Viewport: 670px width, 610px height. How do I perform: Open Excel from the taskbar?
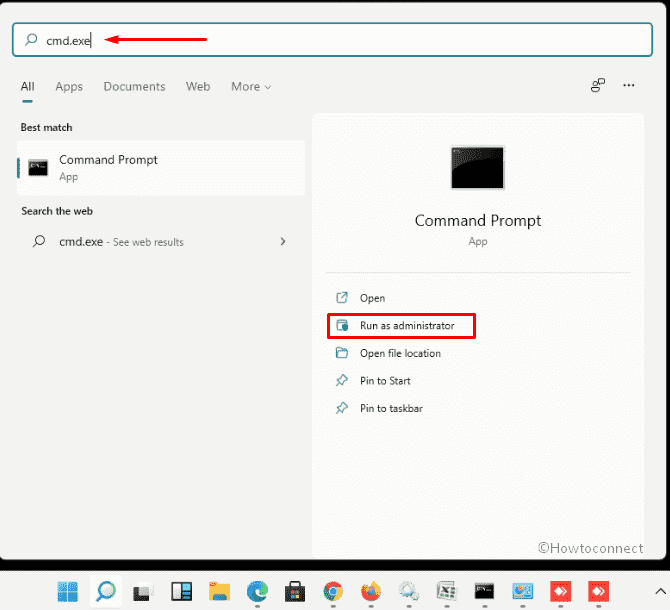[447, 592]
